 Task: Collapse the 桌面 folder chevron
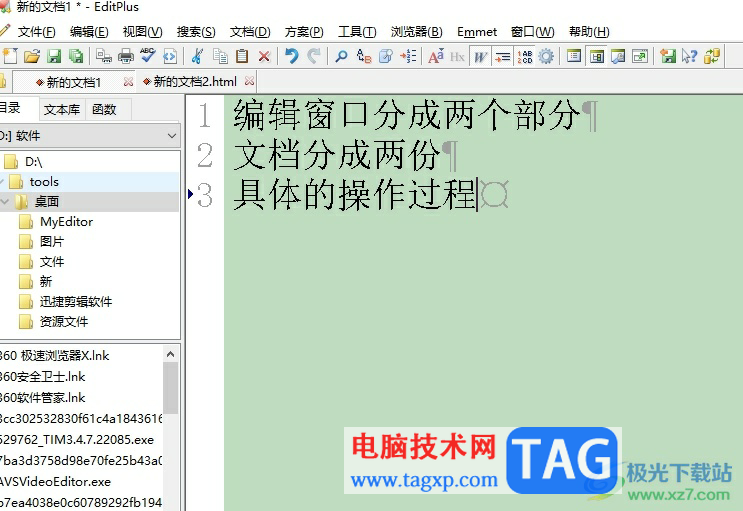[x=5, y=201]
